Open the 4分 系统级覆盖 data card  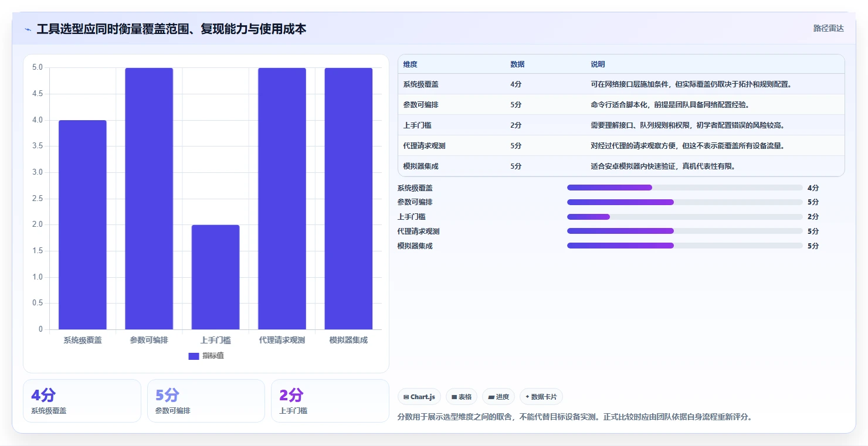(82, 401)
